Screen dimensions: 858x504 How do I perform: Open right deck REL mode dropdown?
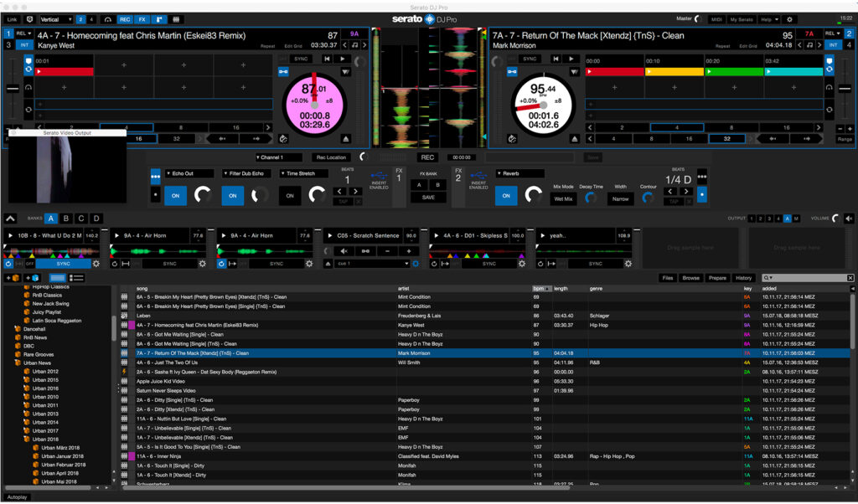tap(834, 33)
